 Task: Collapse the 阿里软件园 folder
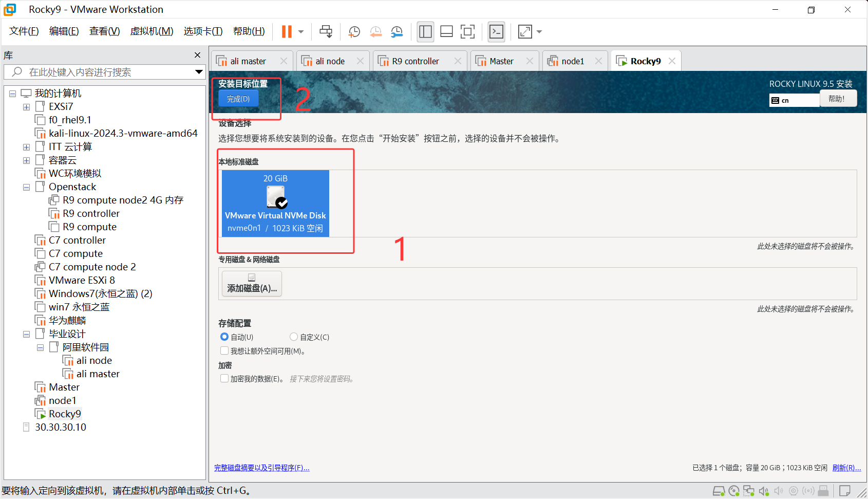click(x=40, y=347)
